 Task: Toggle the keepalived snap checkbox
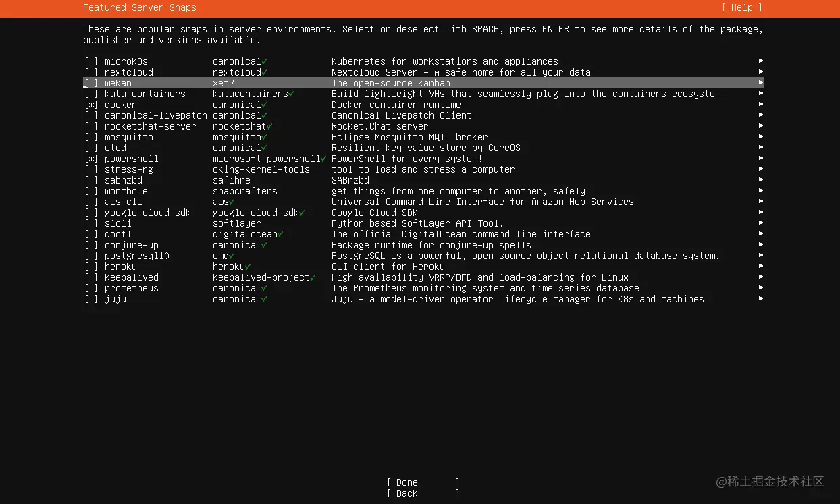point(91,277)
